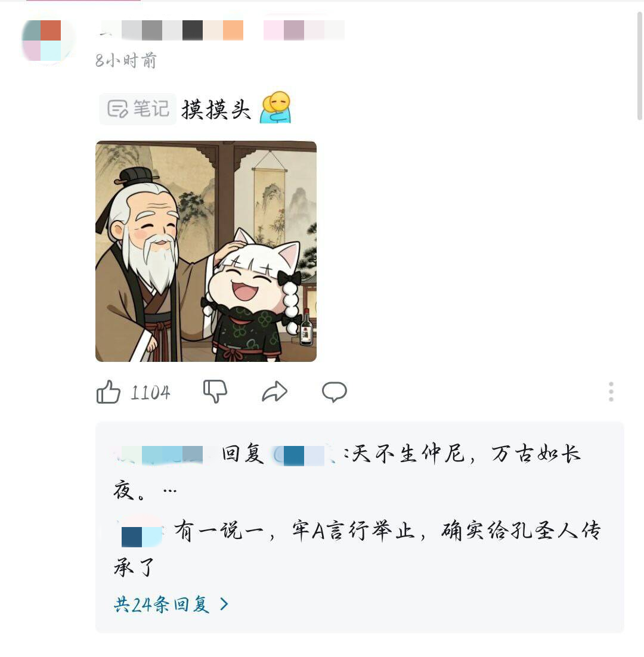The height and width of the screenshot is (657, 644).
Task: Expand the truncated reply ellipsis after 夜。
Action: coord(170,490)
